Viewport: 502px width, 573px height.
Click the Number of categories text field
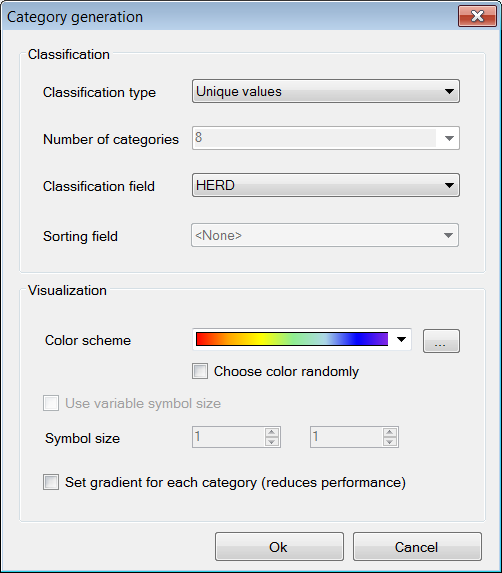coord(315,138)
